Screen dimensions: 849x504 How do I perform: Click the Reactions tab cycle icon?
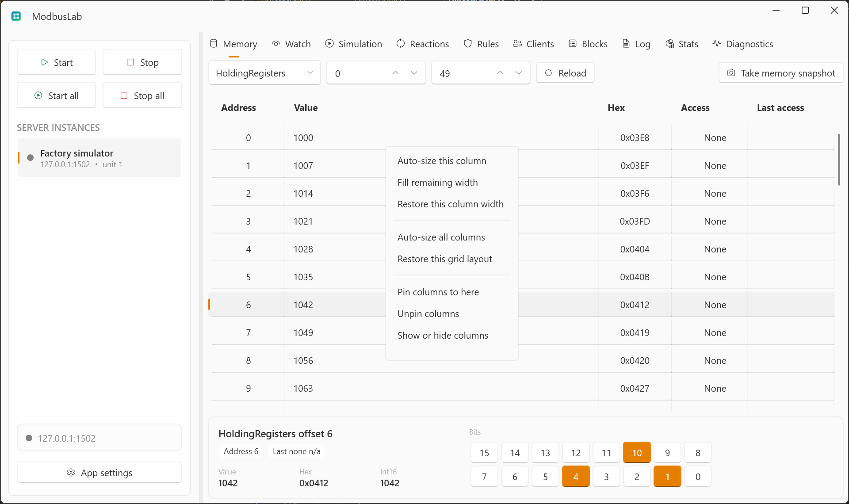click(x=401, y=44)
